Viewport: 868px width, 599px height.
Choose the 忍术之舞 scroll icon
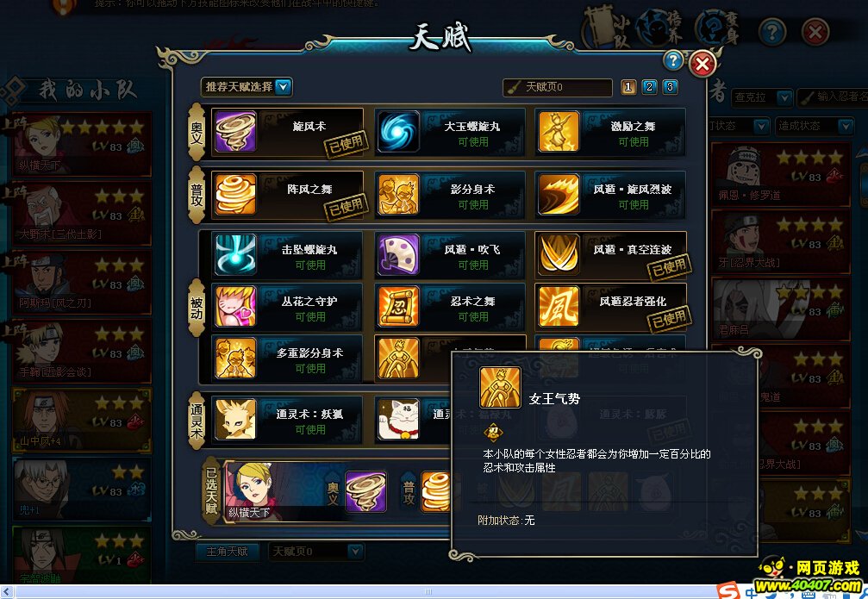point(398,306)
